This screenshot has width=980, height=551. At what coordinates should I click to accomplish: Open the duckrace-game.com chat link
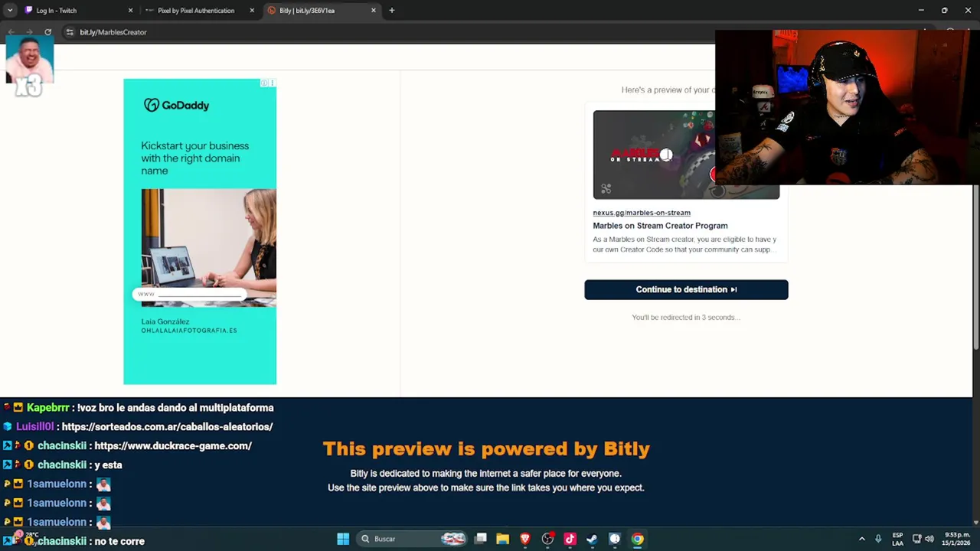pyautogui.click(x=172, y=446)
